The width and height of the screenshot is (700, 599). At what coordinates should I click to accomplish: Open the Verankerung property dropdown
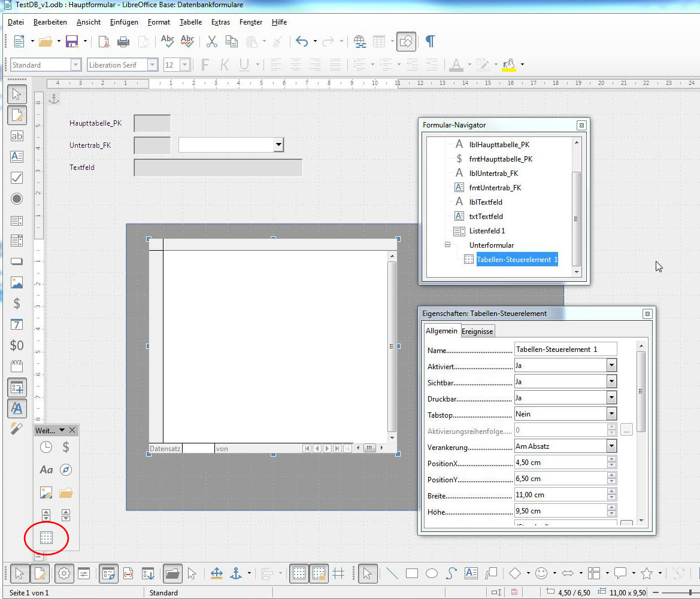[611, 446]
